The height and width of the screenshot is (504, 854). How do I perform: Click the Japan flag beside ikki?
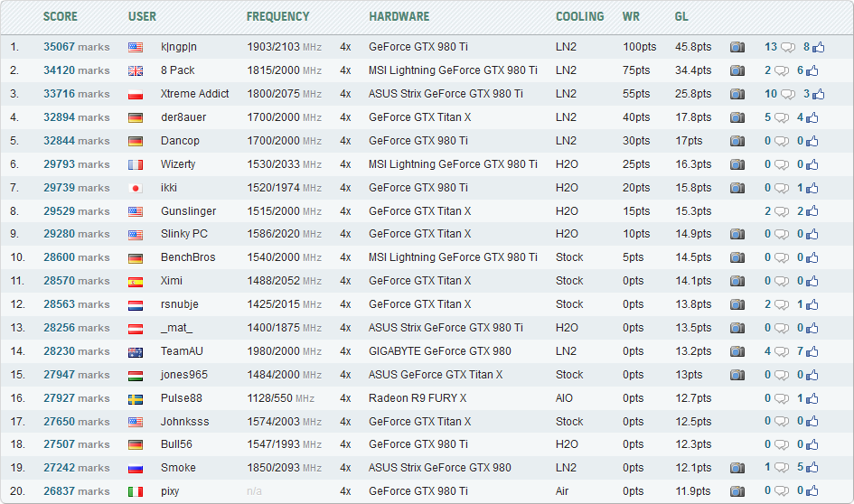coord(136,188)
